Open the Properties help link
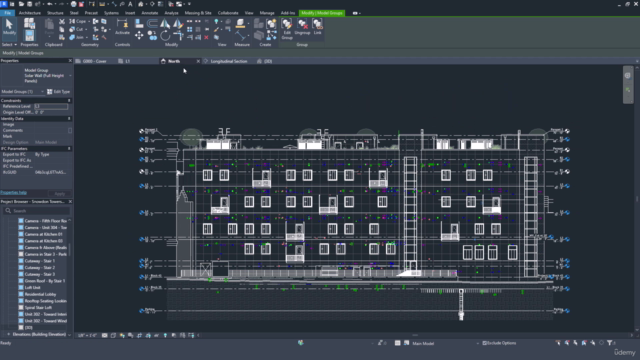Screen dimensions: 640x360 [x=13, y=193]
